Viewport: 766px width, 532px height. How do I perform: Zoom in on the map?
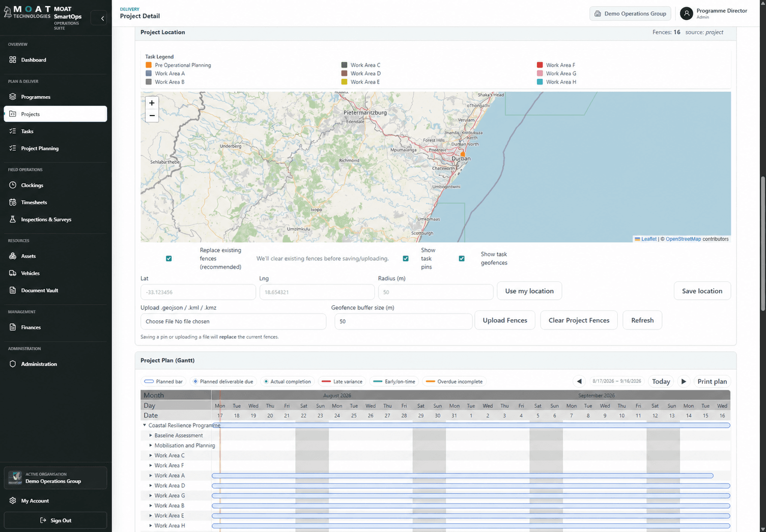(x=152, y=103)
